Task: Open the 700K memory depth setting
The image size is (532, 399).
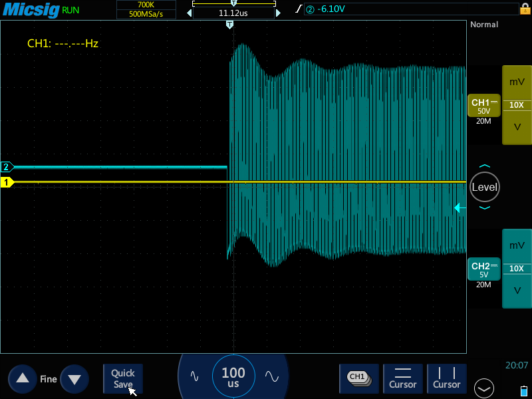Action: [x=146, y=5]
